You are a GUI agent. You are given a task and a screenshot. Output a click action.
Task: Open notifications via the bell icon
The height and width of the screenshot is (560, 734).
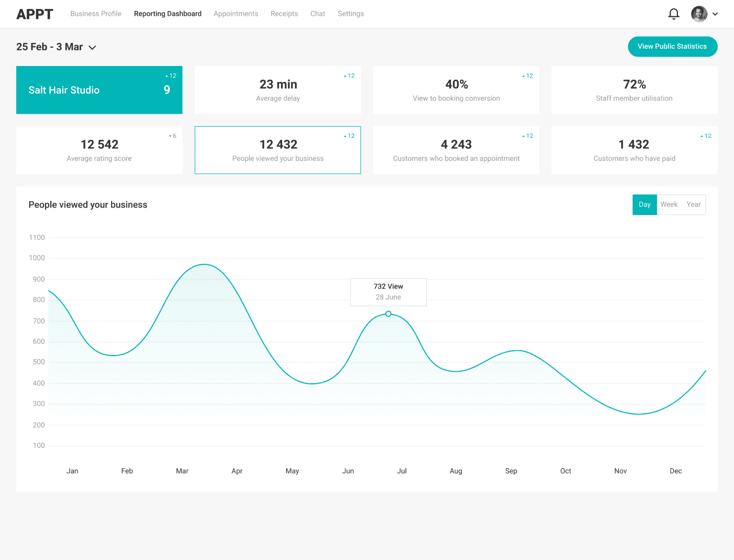674,14
